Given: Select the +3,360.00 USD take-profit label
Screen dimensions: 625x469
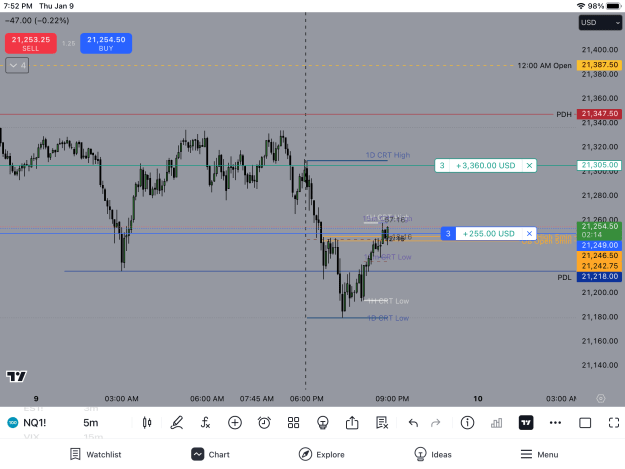Looking at the screenshot, I should pos(485,165).
